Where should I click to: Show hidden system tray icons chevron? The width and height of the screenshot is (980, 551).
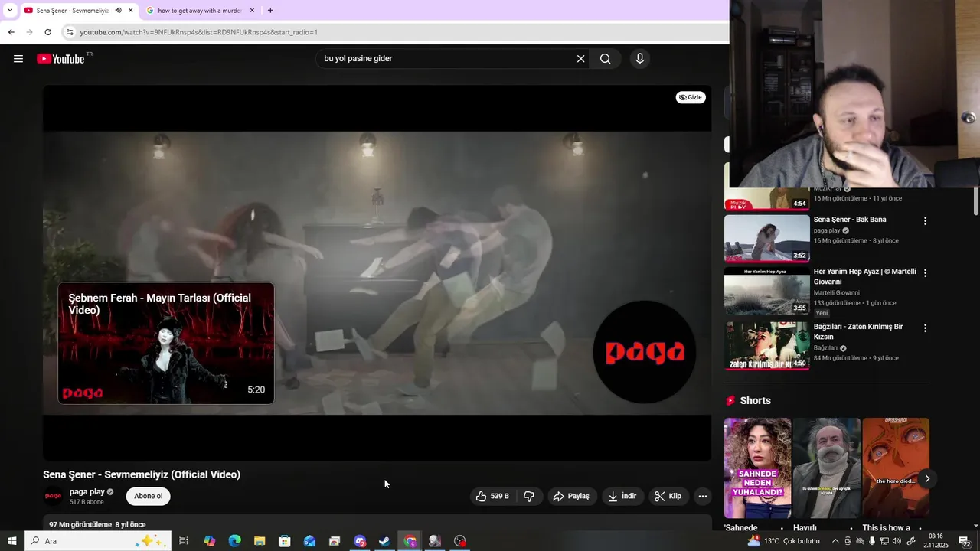[835, 541]
